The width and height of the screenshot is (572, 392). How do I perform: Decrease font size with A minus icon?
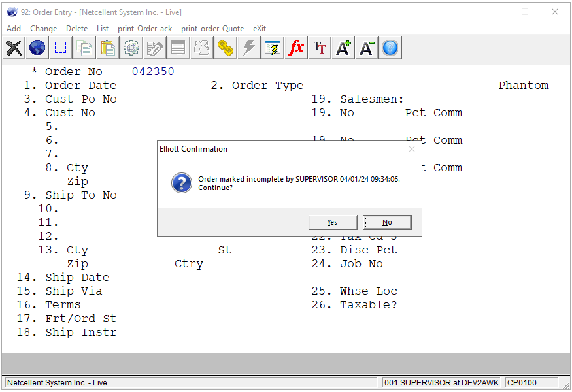[x=366, y=48]
